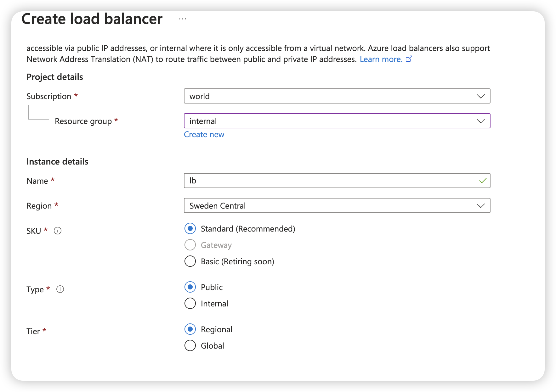Click the Instance details heading
556x392 pixels.
(x=57, y=162)
